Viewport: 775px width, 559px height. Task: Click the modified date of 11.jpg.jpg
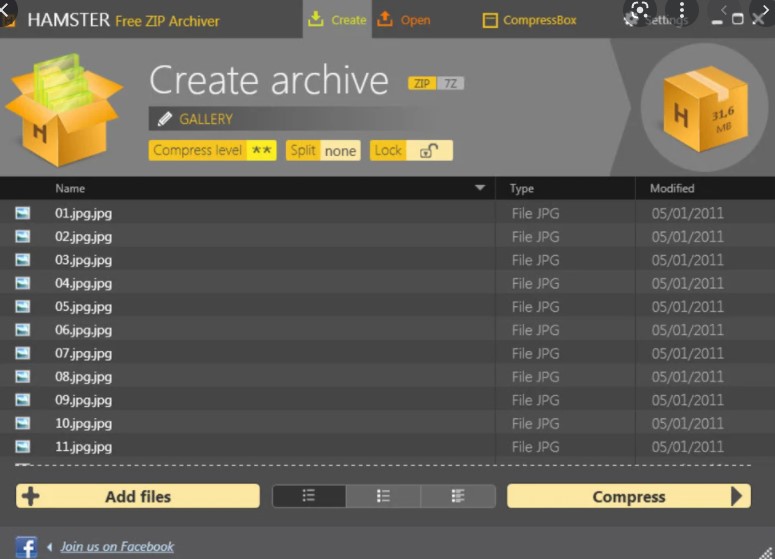pos(688,447)
